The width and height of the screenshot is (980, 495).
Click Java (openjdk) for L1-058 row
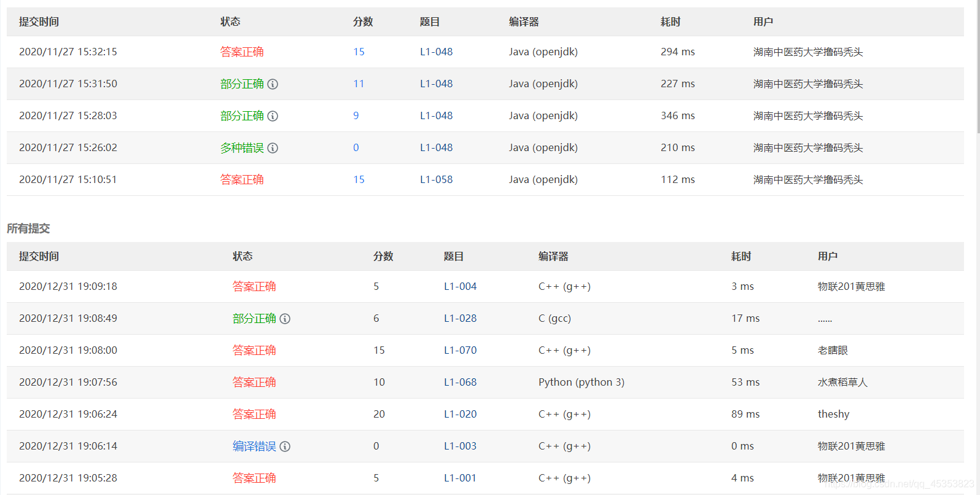(x=543, y=179)
